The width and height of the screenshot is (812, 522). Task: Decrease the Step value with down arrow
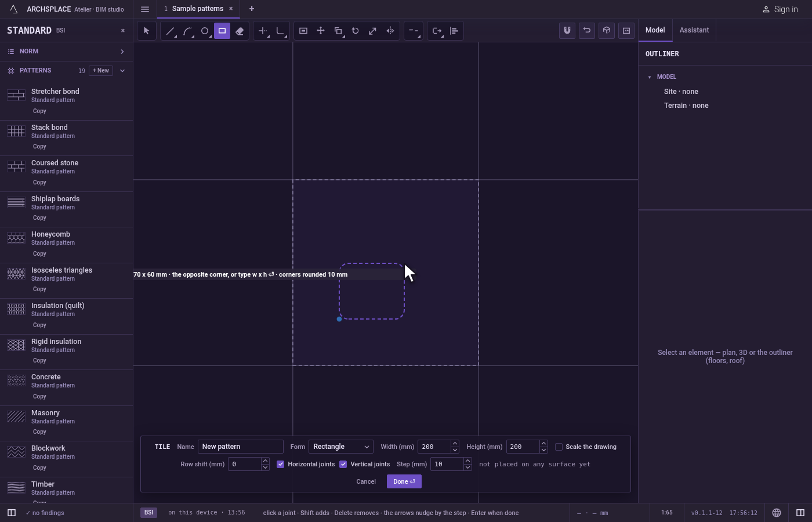(x=467, y=467)
